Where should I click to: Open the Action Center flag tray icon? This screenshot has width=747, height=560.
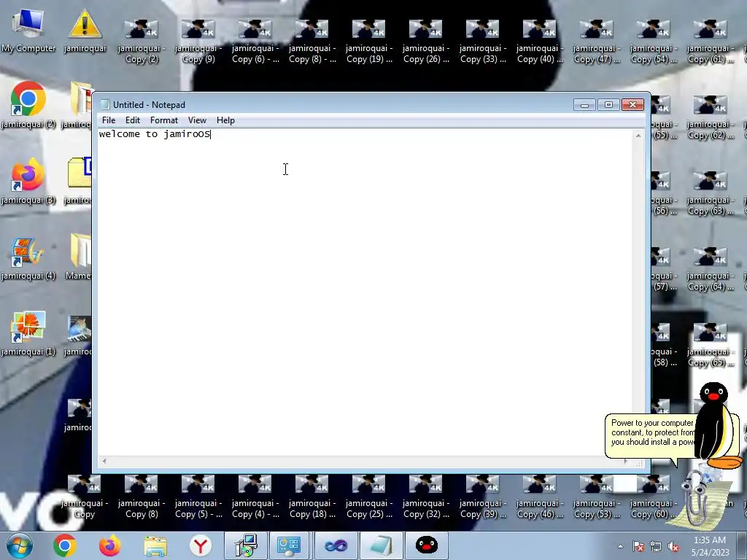click(x=638, y=546)
